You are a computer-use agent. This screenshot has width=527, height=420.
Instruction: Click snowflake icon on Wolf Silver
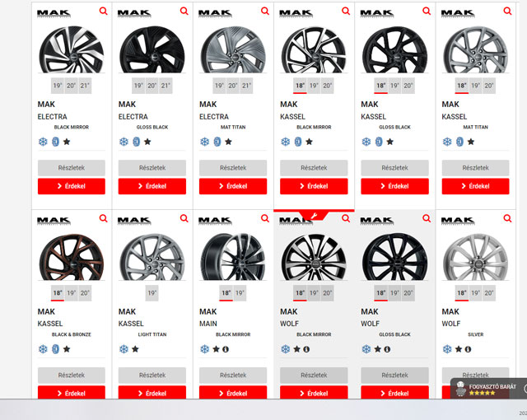pos(447,349)
